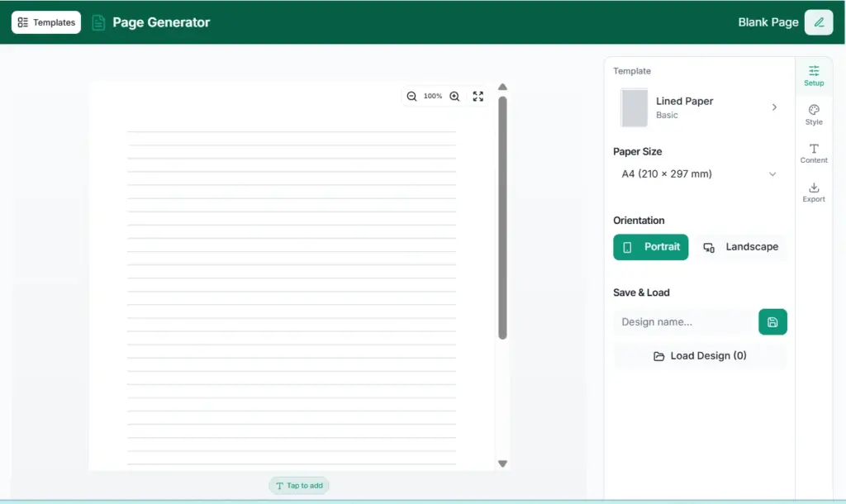
Task: Click the Lined Paper template thumbnail
Action: click(634, 107)
